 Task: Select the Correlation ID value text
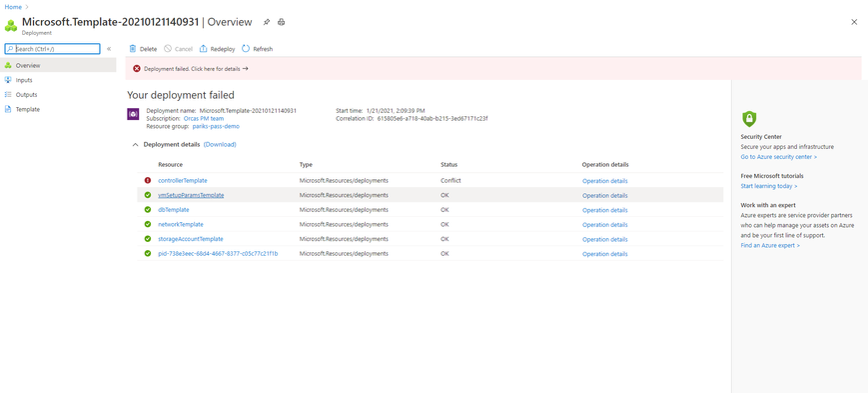433,119
